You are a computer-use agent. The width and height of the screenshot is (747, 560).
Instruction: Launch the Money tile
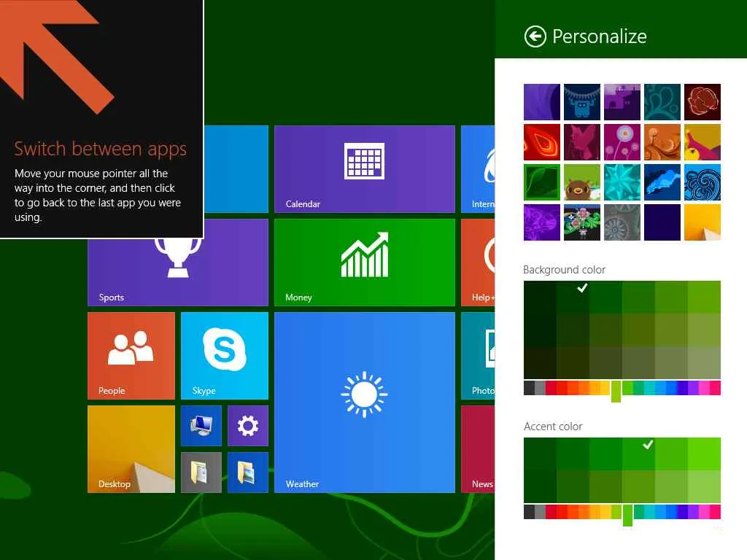pyautogui.click(x=365, y=262)
